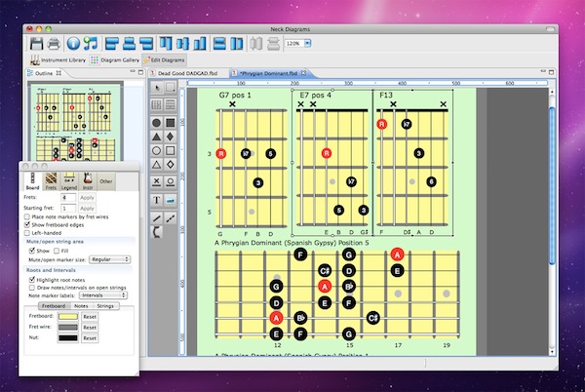Image resolution: width=585 pixels, height=392 pixels.
Task: Select the curved bracket tool
Action: [x=157, y=232]
